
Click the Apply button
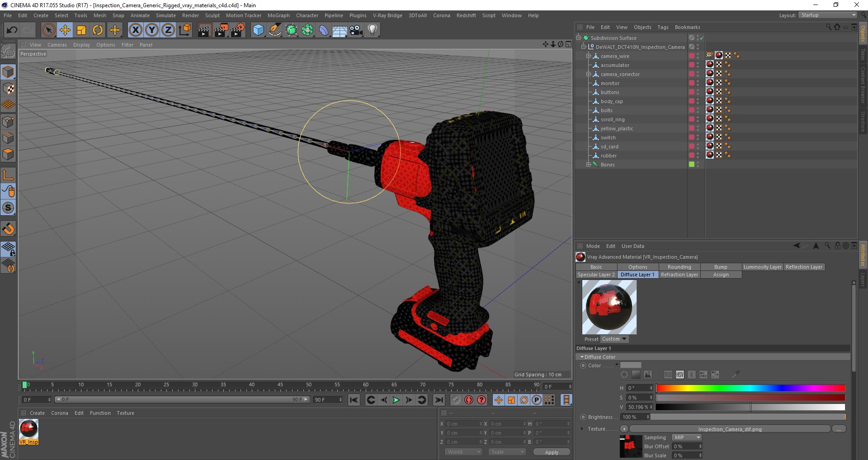tap(552, 452)
